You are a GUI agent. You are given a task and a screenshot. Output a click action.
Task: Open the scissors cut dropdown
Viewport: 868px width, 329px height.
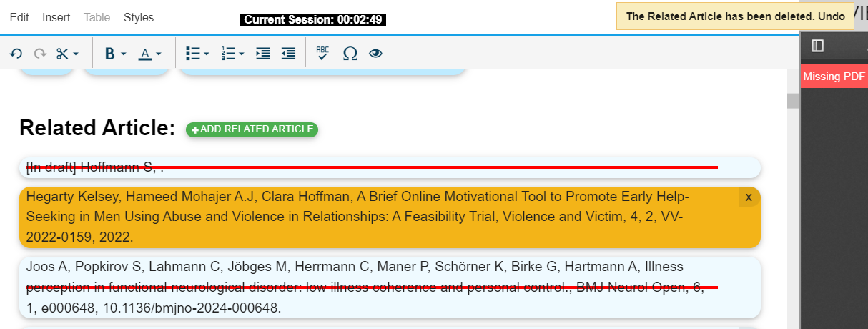tap(68, 54)
